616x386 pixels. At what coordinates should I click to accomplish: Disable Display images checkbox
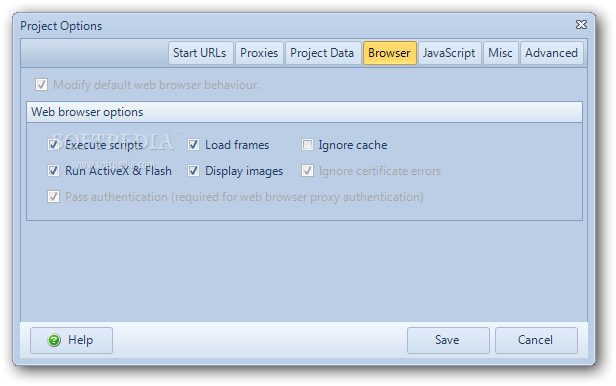point(193,171)
